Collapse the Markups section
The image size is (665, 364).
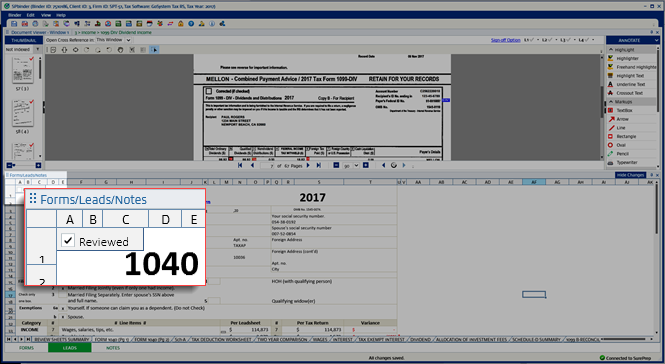coord(611,102)
